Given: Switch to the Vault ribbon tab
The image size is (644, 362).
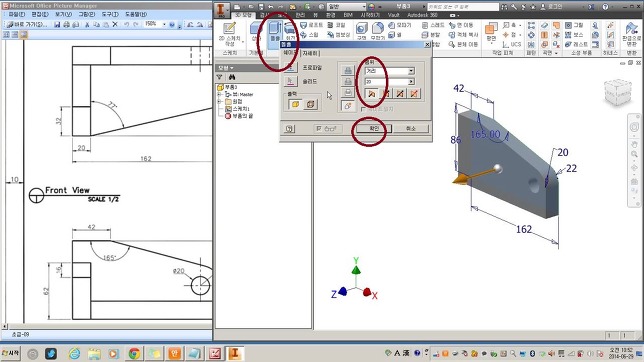Looking at the screenshot, I should (393, 15).
